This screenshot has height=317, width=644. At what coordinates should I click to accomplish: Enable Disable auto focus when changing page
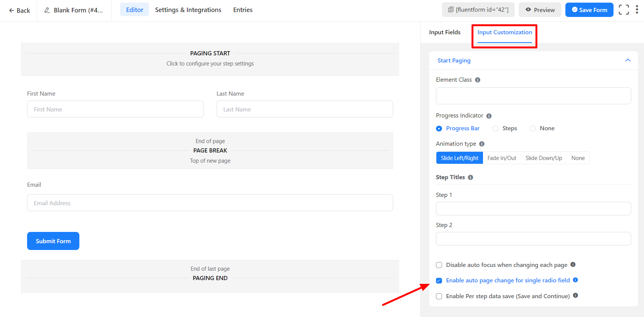tap(439, 265)
